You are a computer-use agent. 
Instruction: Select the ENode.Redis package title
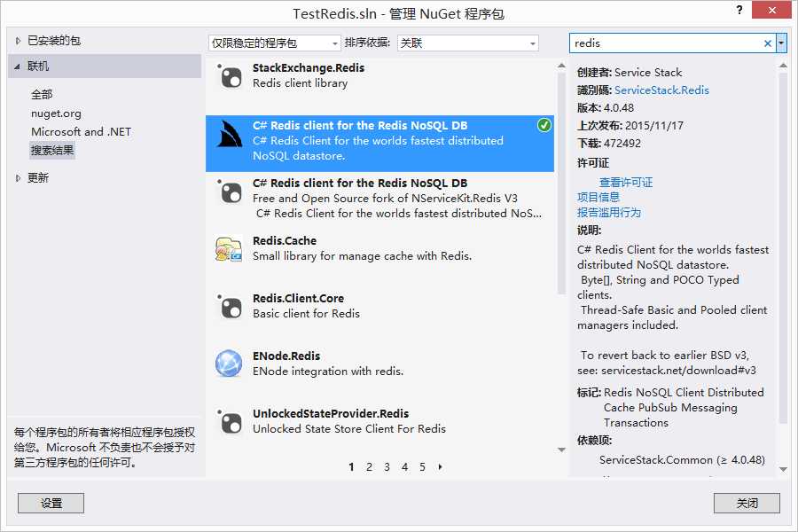pyautogui.click(x=286, y=356)
